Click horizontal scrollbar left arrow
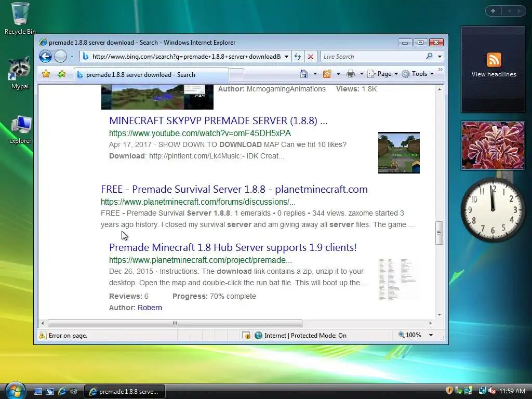Viewport: 532px width, 399px height. pos(43,323)
